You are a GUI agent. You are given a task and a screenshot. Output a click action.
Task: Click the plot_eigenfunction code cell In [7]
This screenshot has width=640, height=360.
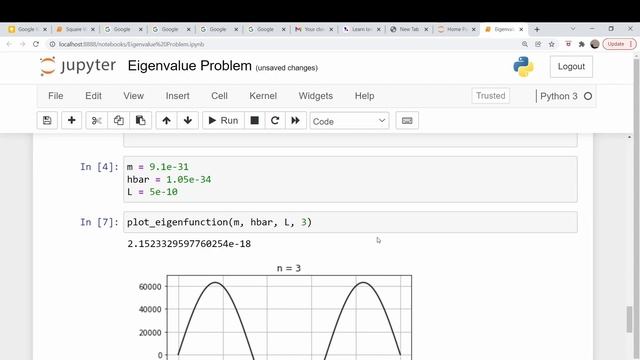click(350, 222)
